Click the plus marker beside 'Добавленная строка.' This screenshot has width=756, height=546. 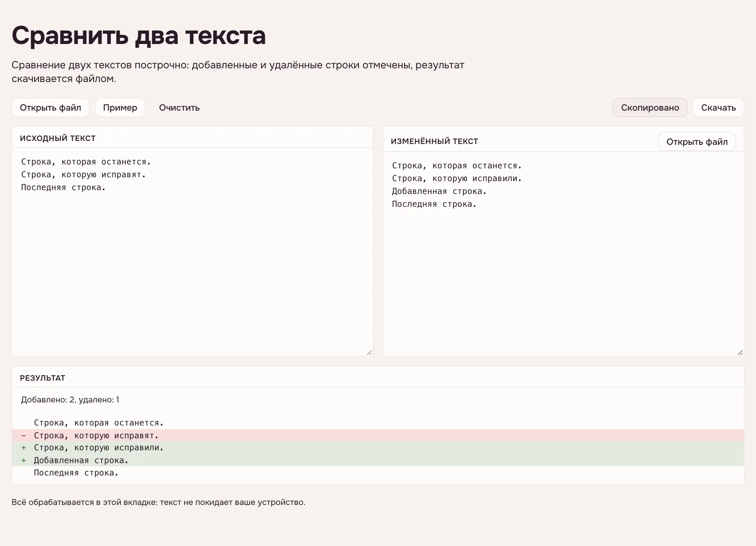coord(23,460)
